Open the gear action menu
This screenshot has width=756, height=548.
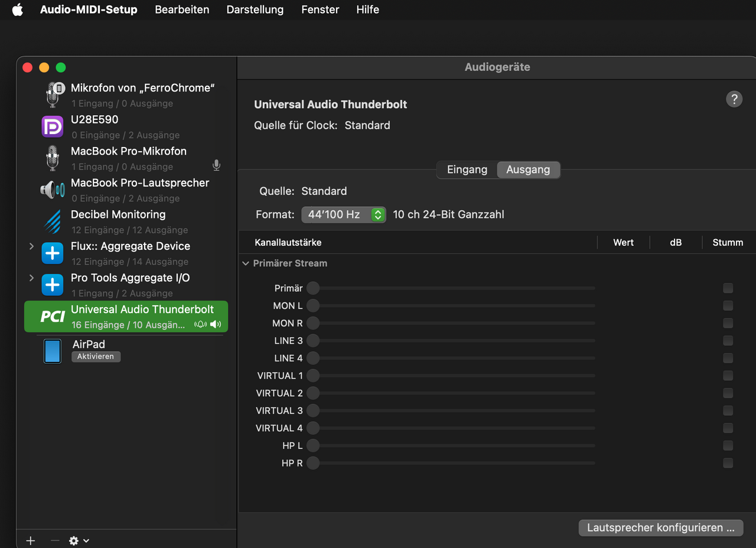click(x=79, y=540)
